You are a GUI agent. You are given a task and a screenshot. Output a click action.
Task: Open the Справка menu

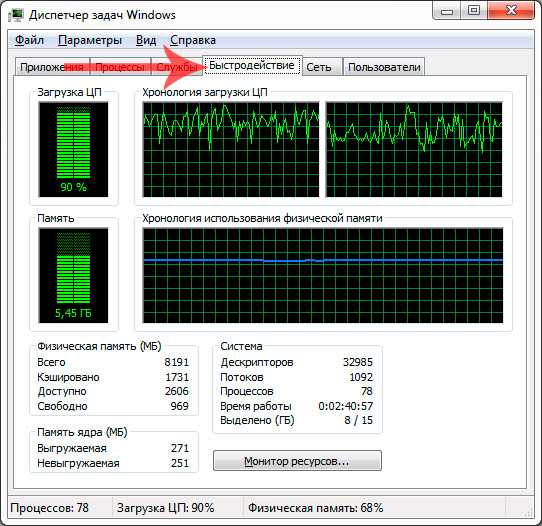[x=193, y=40]
